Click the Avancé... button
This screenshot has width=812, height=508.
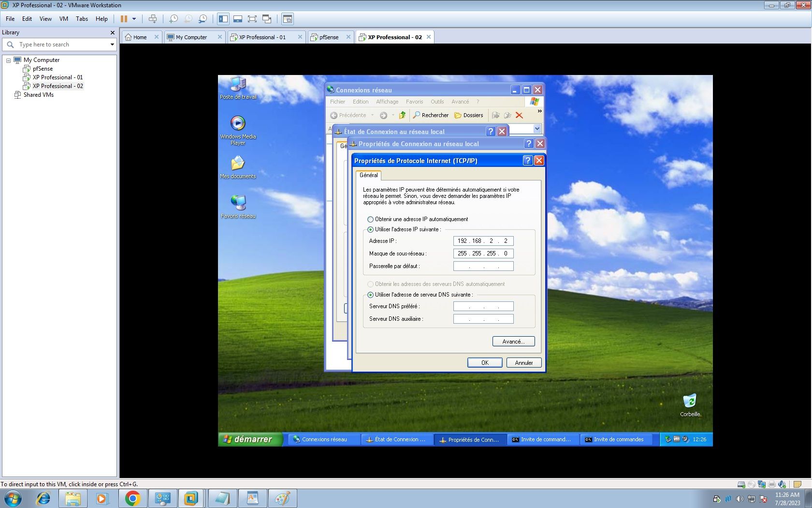[513, 342]
